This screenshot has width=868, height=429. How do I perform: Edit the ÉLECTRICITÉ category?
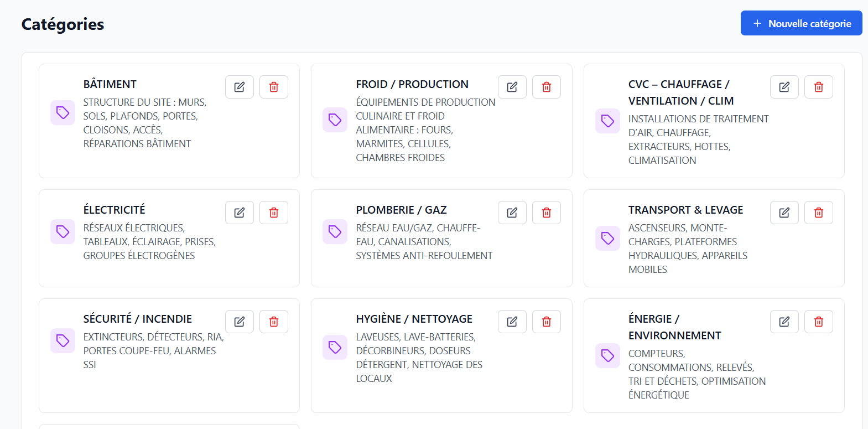pos(240,213)
